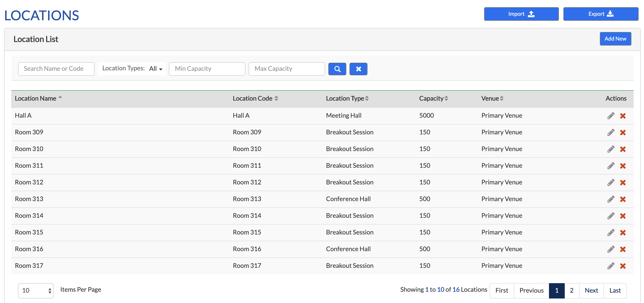Click Room 313 Conference Hall cell

tap(348, 199)
